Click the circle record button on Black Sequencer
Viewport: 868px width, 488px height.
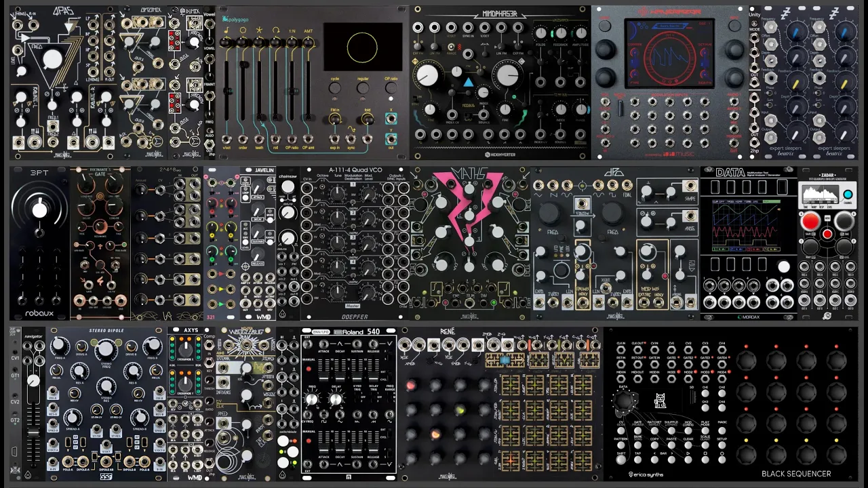tap(722, 460)
